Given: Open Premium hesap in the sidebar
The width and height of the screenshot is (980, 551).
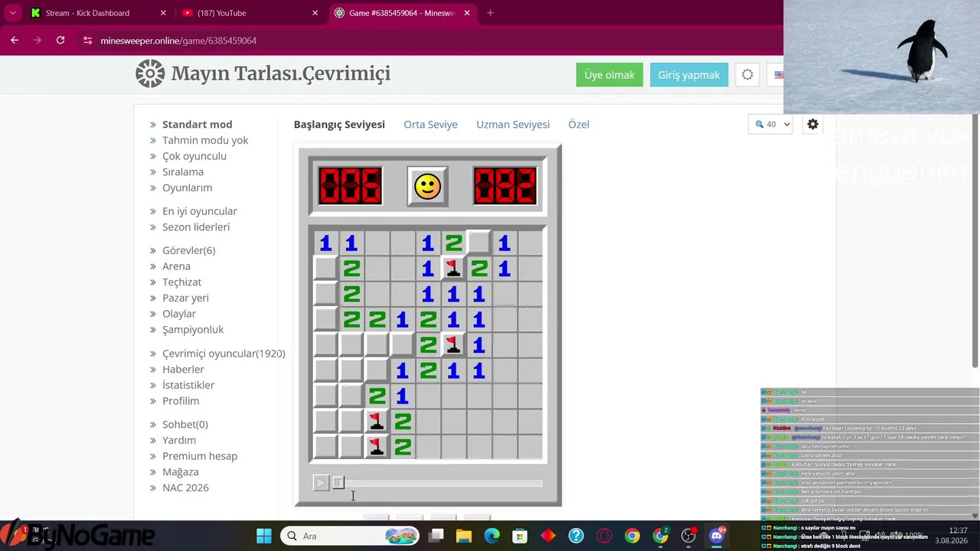Looking at the screenshot, I should pos(200,456).
